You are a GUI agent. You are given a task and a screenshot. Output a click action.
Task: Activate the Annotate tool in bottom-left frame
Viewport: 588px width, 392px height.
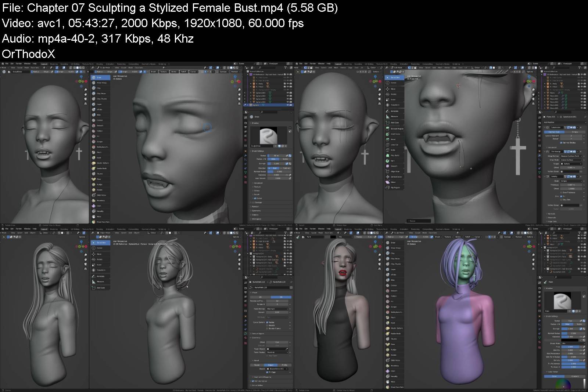point(100,276)
